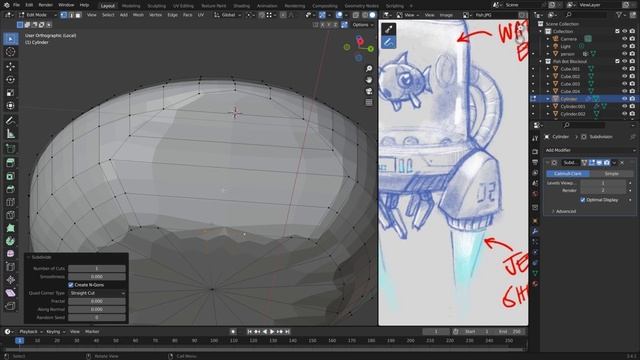Screen dimensions: 640x360
Task: Select the Simple subdivision type
Action: pyautogui.click(x=611, y=174)
